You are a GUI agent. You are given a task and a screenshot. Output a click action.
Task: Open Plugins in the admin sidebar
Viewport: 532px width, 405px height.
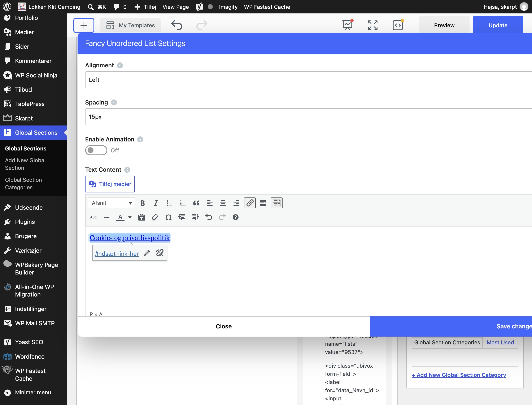tap(25, 222)
